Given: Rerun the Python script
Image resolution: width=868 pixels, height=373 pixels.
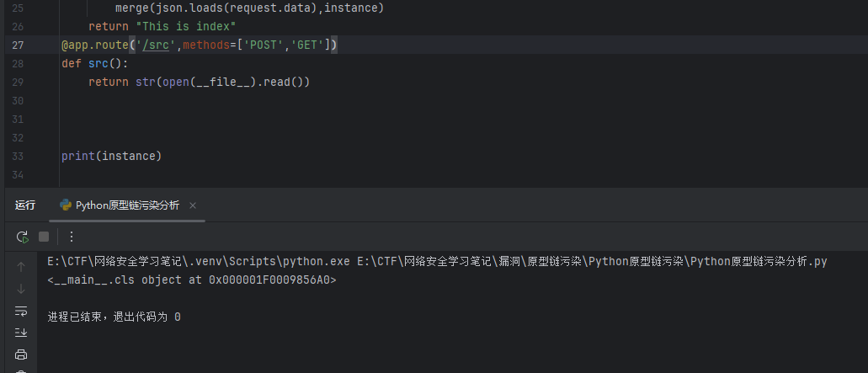Looking at the screenshot, I should tap(23, 237).
